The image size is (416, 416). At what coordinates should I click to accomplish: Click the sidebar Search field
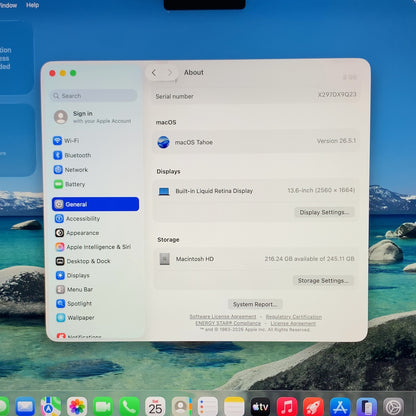94,96
